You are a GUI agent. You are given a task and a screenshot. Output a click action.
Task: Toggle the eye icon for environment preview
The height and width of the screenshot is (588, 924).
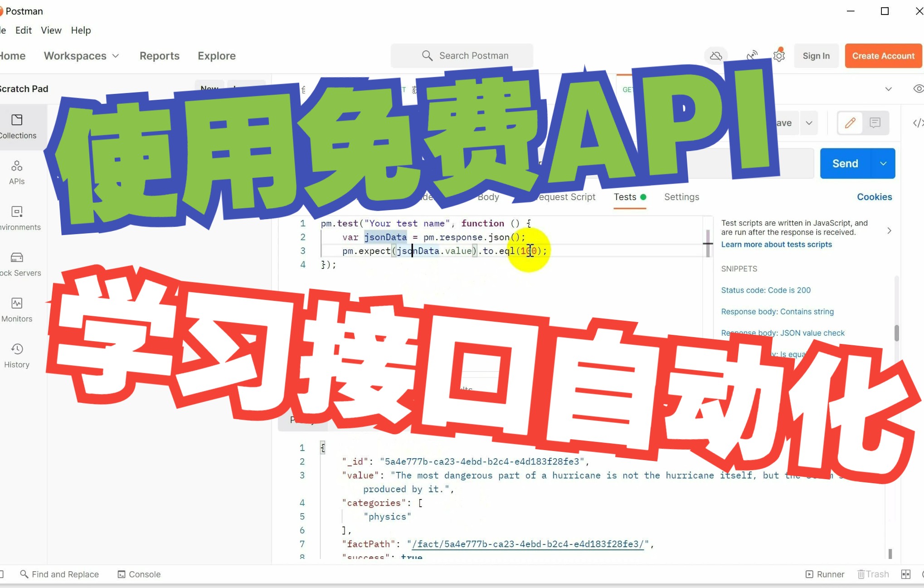pyautogui.click(x=919, y=89)
